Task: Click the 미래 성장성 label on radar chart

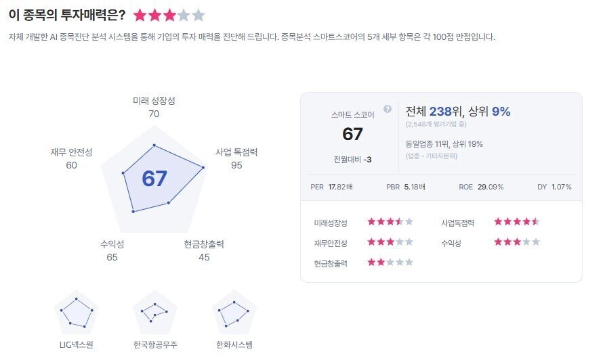Action: tap(154, 101)
